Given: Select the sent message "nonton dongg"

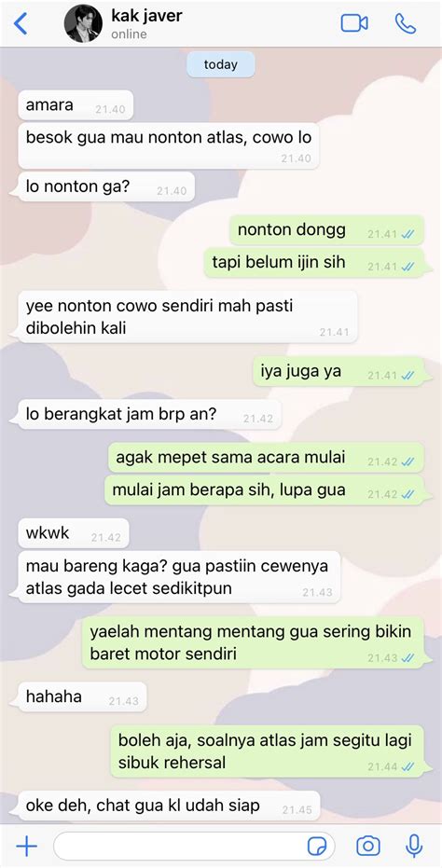Looking at the screenshot, I should coord(326,229).
